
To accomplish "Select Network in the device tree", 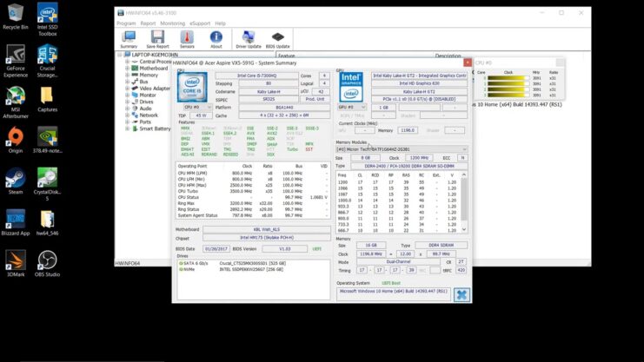I will [x=149, y=115].
